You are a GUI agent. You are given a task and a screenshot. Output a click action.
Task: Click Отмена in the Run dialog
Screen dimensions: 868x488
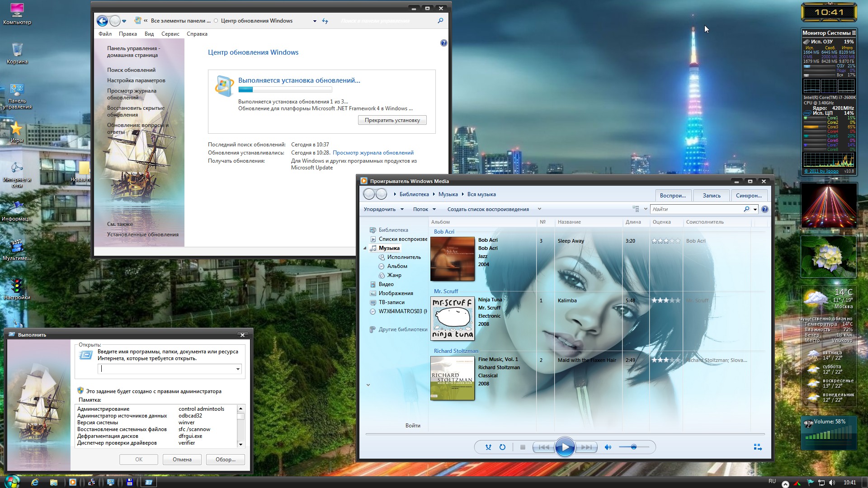[182, 460]
